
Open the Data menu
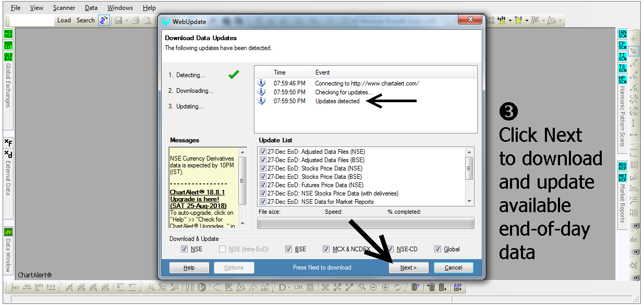[x=91, y=8]
